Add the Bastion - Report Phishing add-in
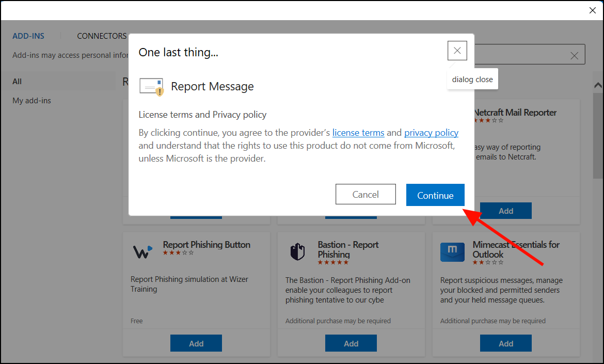This screenshot has width=604, height=364. pos(351,343)
